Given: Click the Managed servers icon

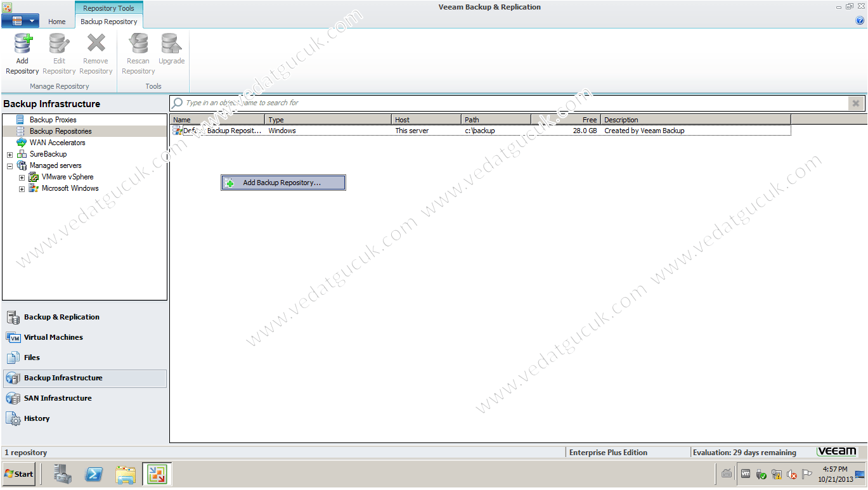Looking at the screenshot, I should pos(21,165).
